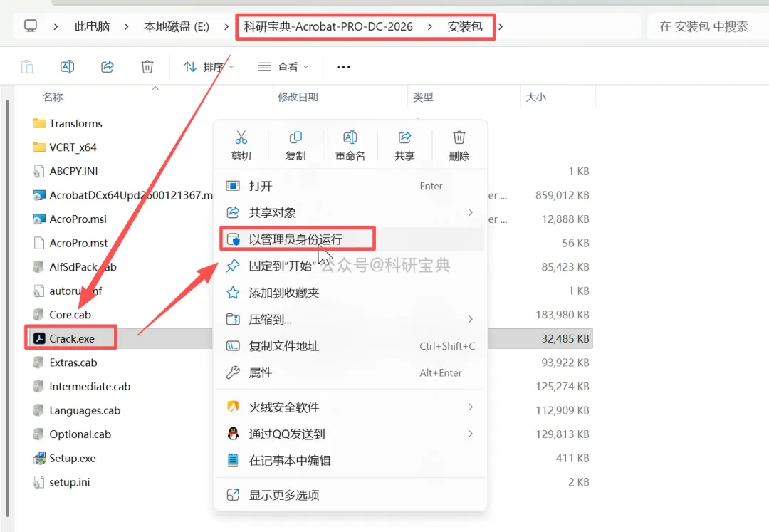The height and width of the screenshot is (532, 769).
Task: Select the AlfSdPack cab file name
Action: pos(83,267)
